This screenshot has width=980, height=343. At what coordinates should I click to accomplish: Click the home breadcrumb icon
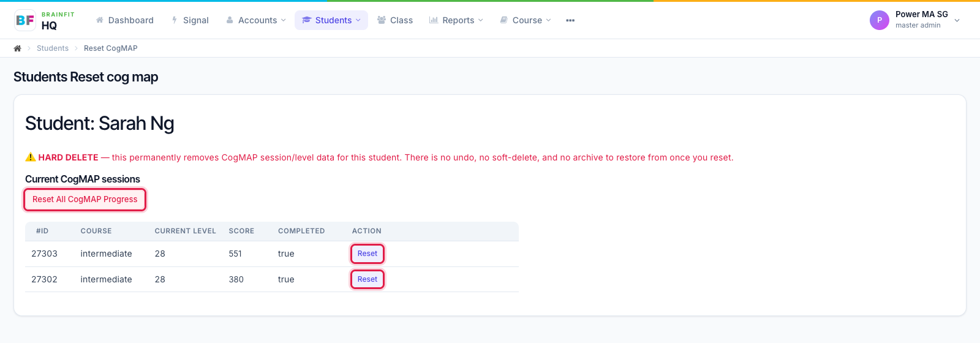pyautogui.click(x=17, y=48)
